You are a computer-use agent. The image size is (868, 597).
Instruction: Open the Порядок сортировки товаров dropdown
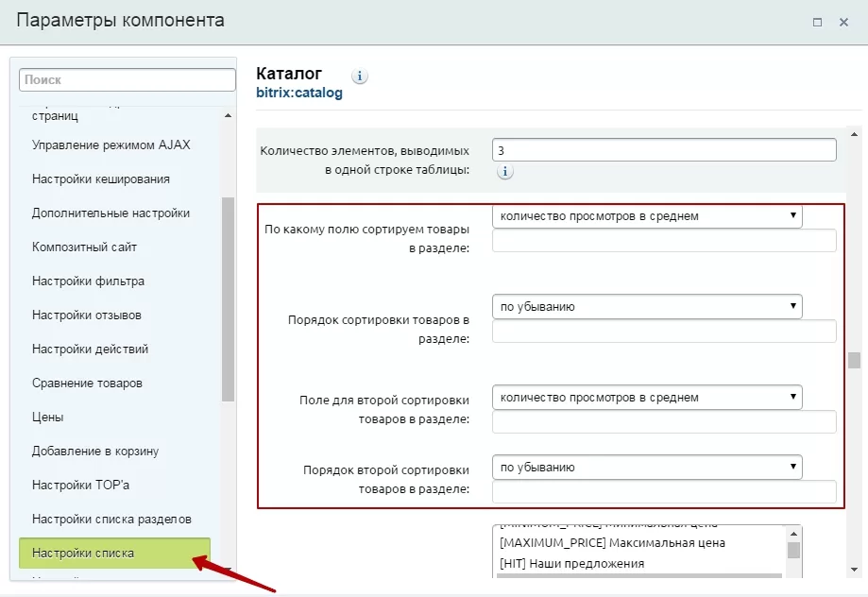point(647,306)
